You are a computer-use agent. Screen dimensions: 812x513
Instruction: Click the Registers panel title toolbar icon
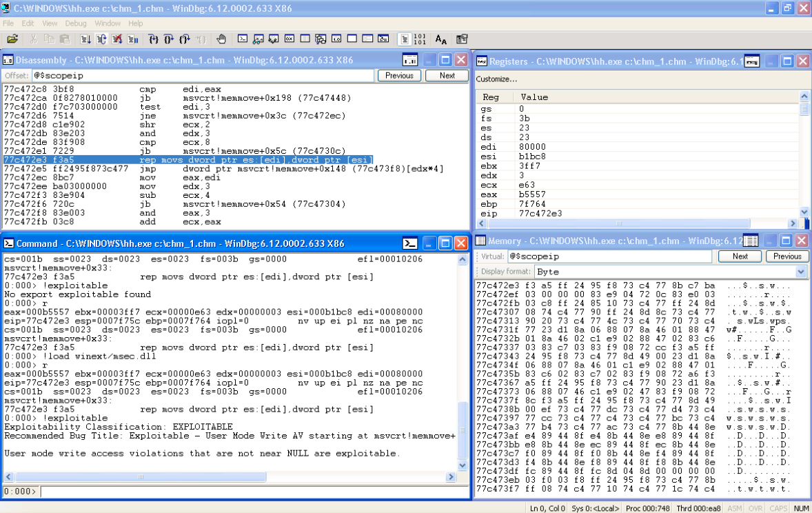752,61
